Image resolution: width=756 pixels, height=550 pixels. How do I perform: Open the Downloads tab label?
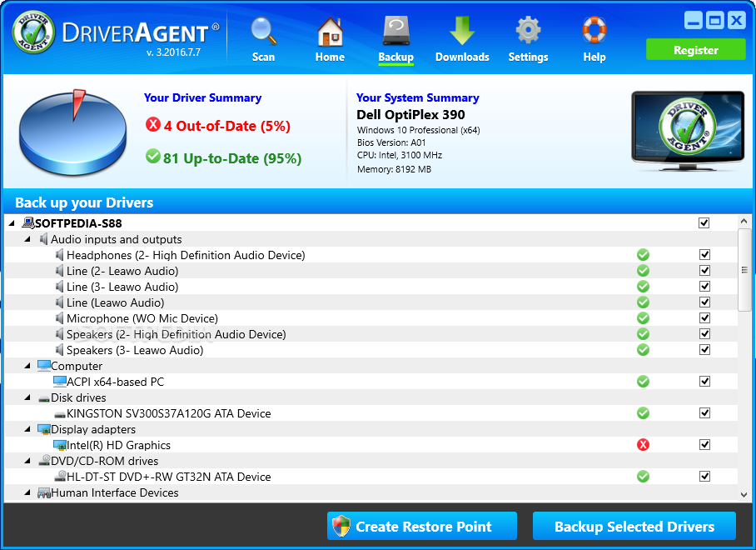pyautogui.click(x=462, y=57)
